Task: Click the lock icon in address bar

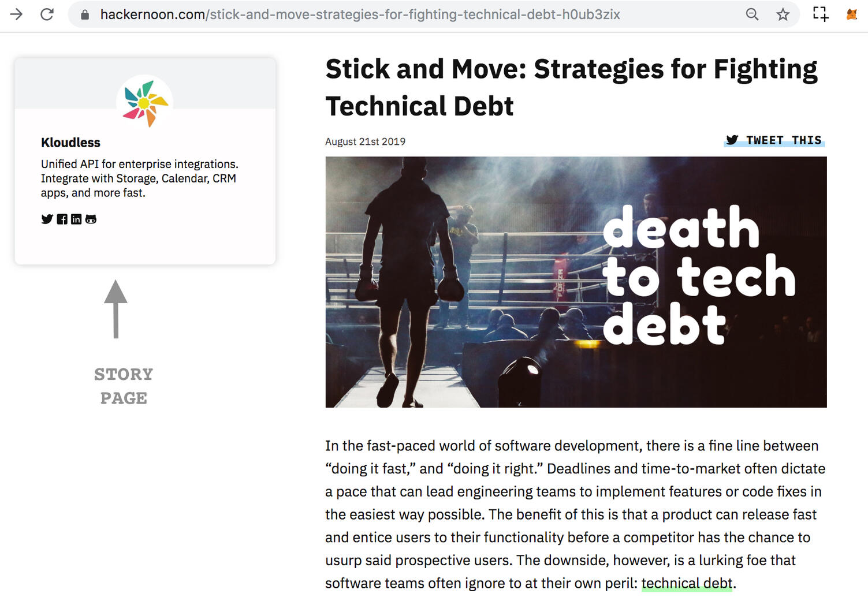Action: [85, 14]
